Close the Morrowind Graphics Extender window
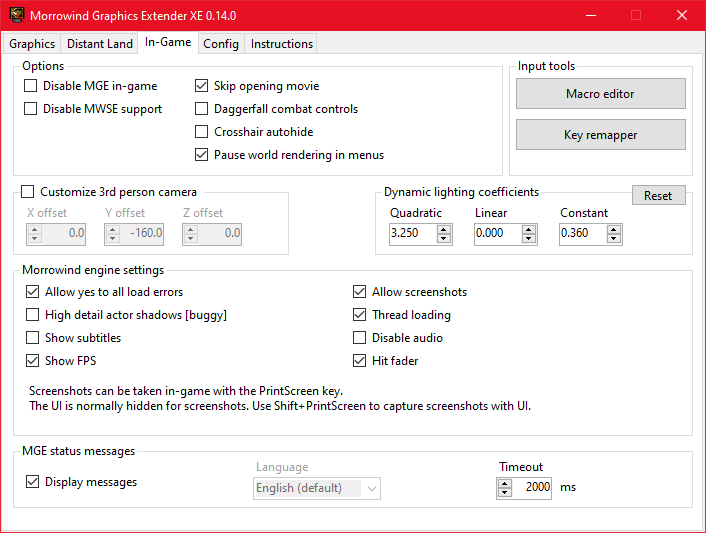 (682, 15)
